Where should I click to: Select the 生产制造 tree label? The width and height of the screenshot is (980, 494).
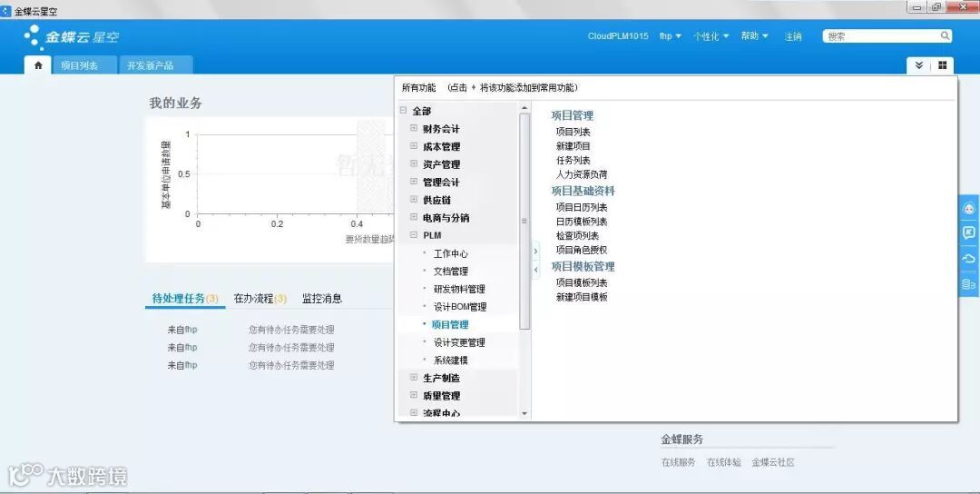pos(441,378)
